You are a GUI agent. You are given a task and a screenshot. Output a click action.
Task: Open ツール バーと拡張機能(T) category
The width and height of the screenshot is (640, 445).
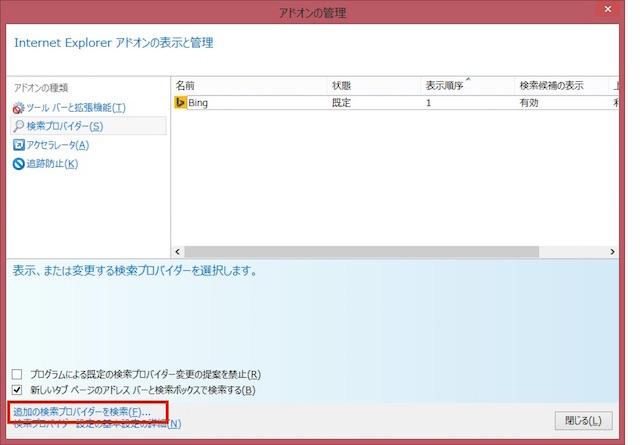[76, 108]
